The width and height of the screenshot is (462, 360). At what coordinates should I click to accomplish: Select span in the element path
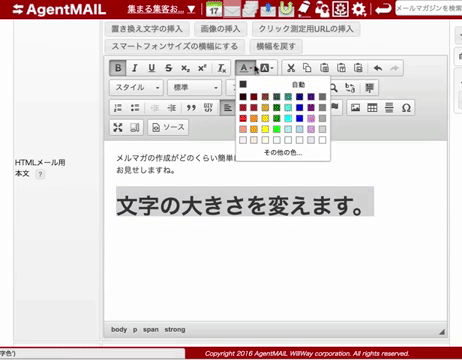click(x=151, y=329)
